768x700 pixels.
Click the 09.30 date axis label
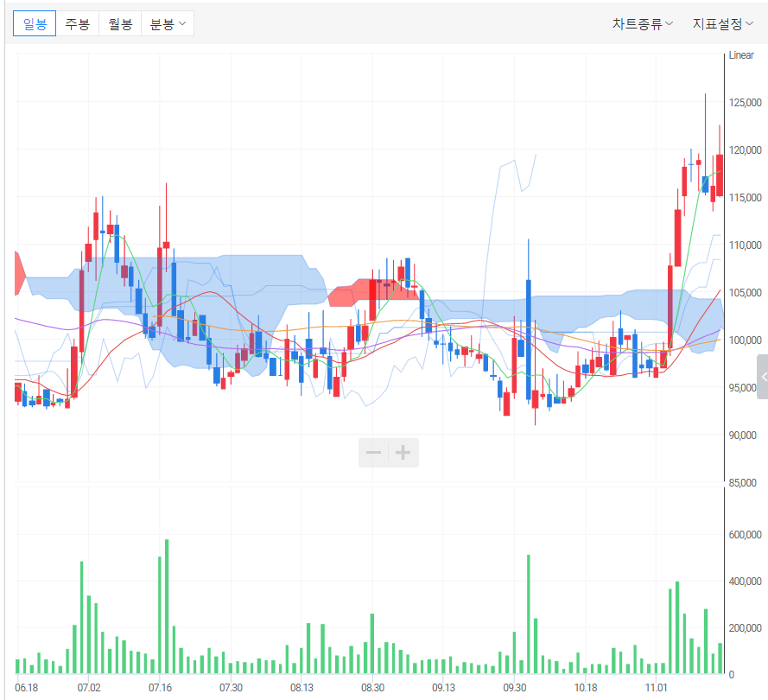(x=515, y=687)
